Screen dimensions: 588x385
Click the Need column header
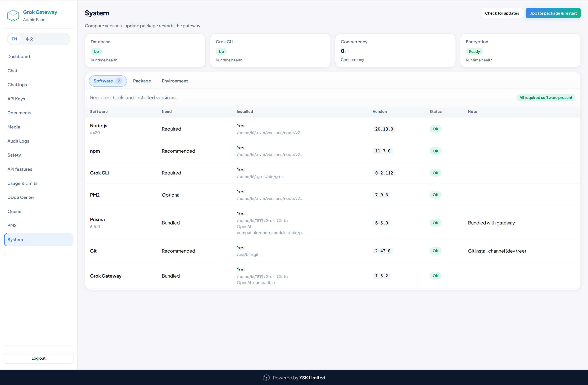pos(167,112)
